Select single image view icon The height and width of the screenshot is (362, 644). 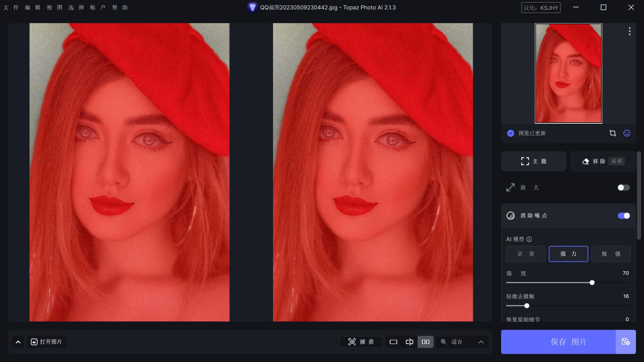(x=393, y=342)
